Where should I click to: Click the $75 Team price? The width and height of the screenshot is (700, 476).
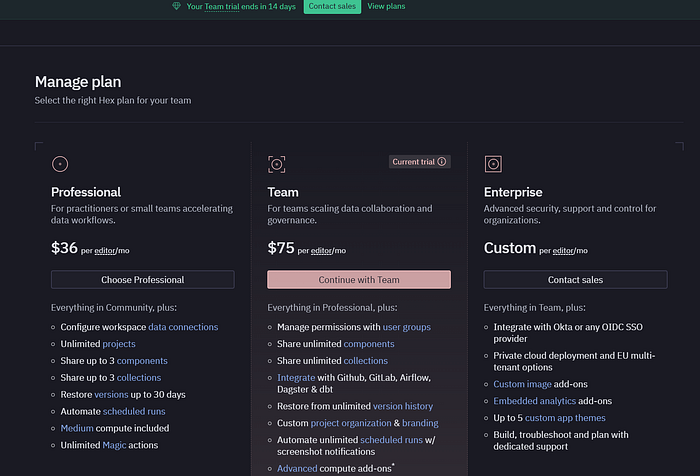(281, 247)
